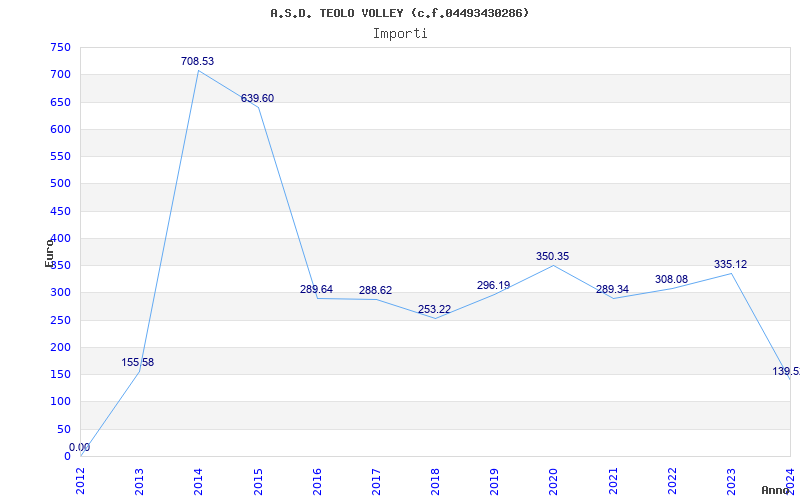Click the 0.00 data point label
Image resolution: width=800 pixels, height=500 pixels.
tap(80, 447)
